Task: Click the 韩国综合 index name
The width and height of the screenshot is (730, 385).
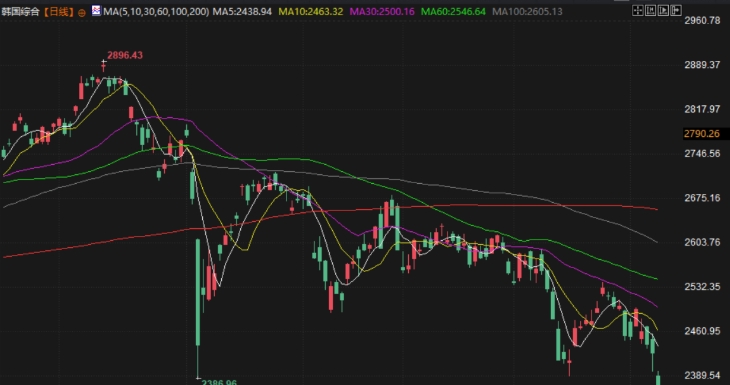Action: coord(20,12)
